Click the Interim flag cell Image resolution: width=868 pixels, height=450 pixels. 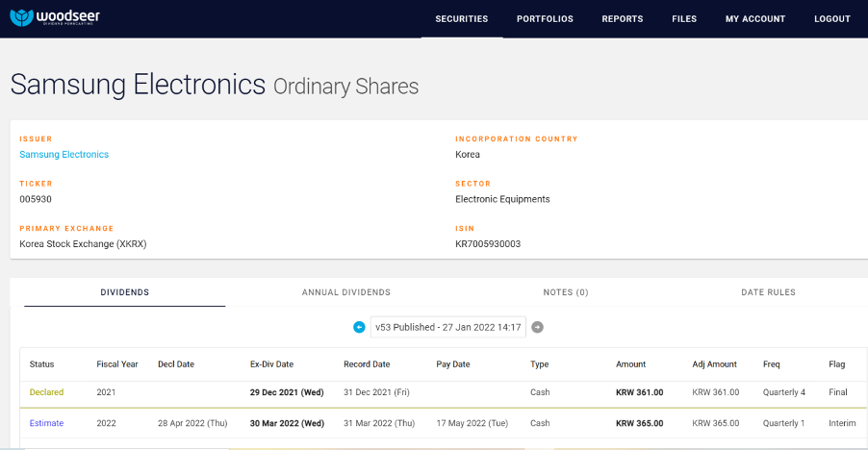pyautogui.click(x=842, y=423)
